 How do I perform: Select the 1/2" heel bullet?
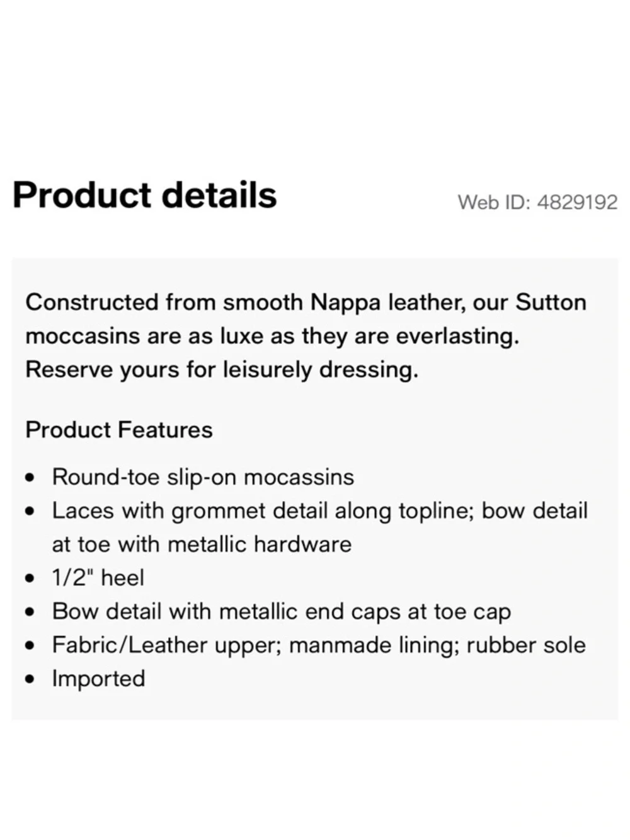coord(98,577)
